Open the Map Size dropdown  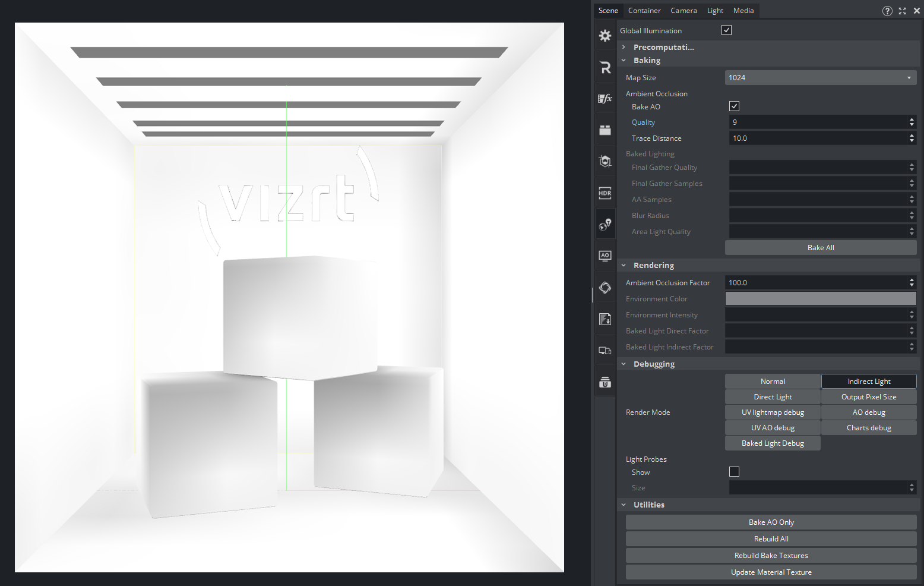pyautogui.click(x=820, y=78)
